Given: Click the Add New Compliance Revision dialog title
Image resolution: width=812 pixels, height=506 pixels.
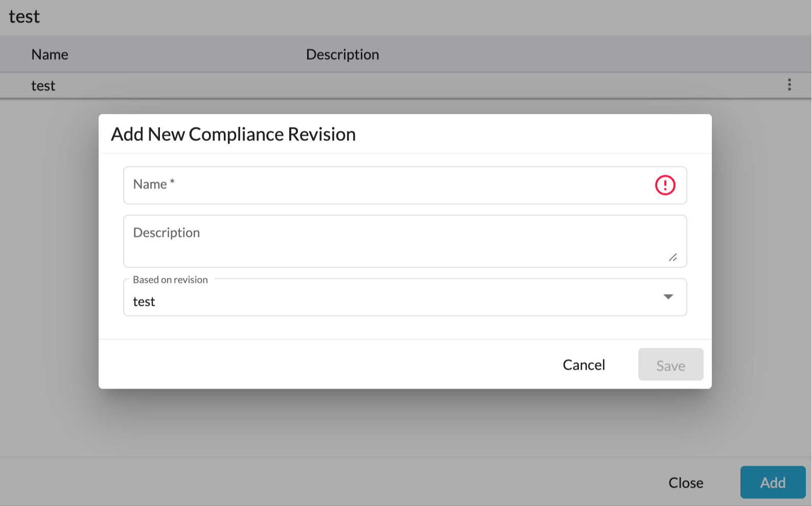Looking at the screenshot, I should [234, 134].
